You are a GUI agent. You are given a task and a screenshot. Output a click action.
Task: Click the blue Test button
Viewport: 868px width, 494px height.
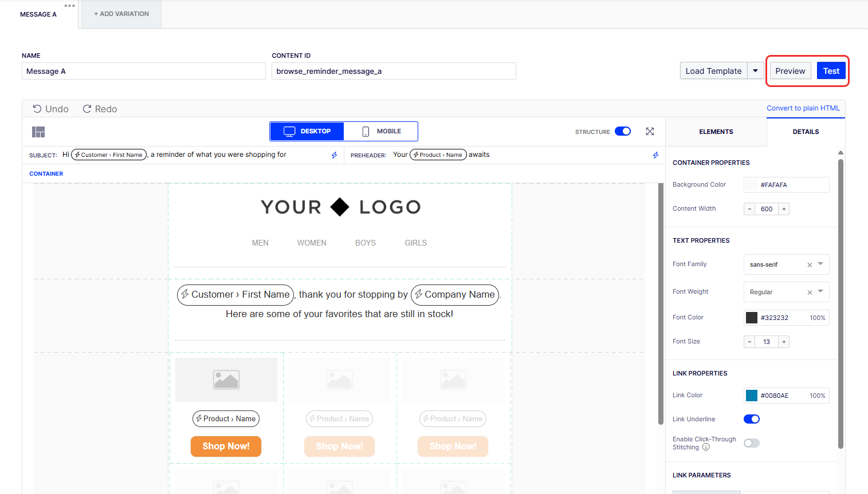831,71
